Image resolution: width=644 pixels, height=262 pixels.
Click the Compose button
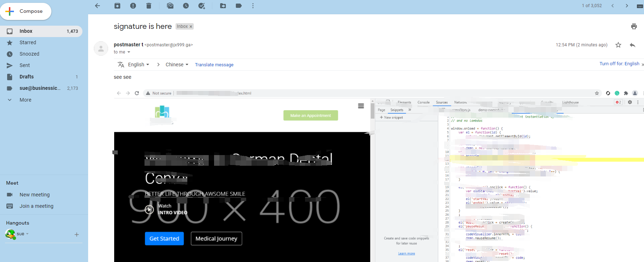click(26, 11)
